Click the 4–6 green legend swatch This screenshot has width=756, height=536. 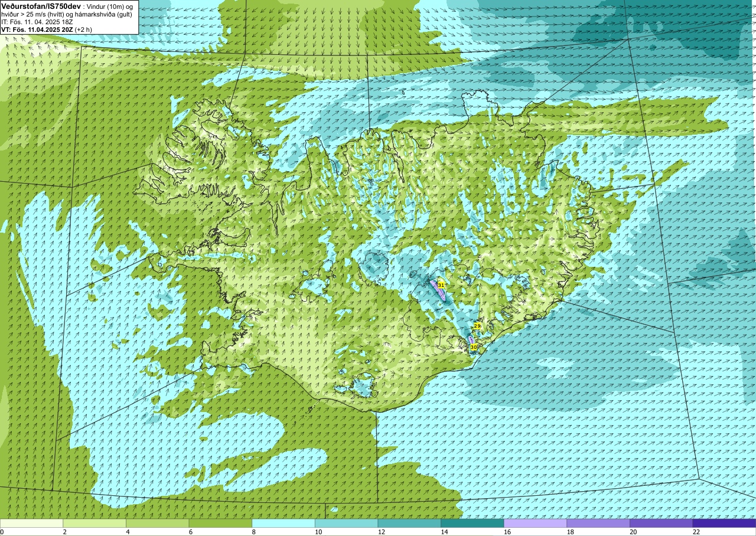click(157, 523)
